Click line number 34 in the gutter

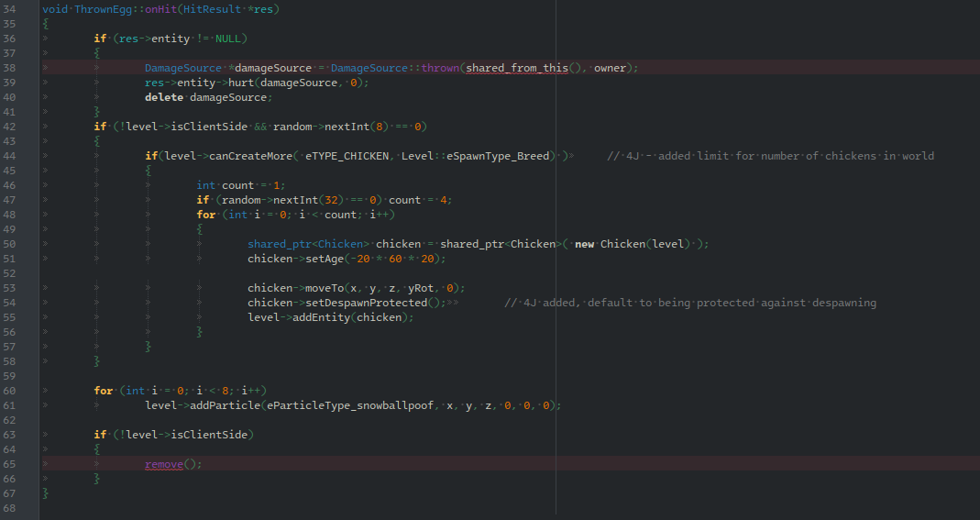pyautogui.click(x=9, y=9)
